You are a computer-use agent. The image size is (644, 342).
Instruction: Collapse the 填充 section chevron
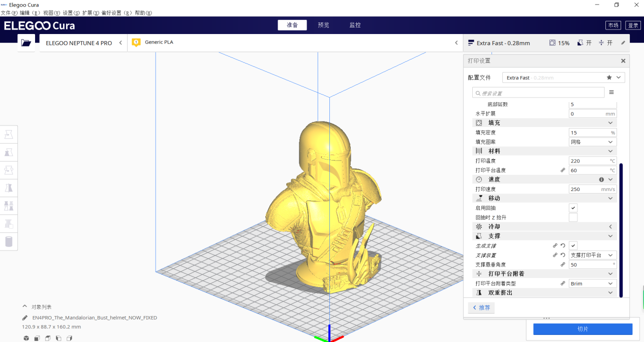[610, 123]
